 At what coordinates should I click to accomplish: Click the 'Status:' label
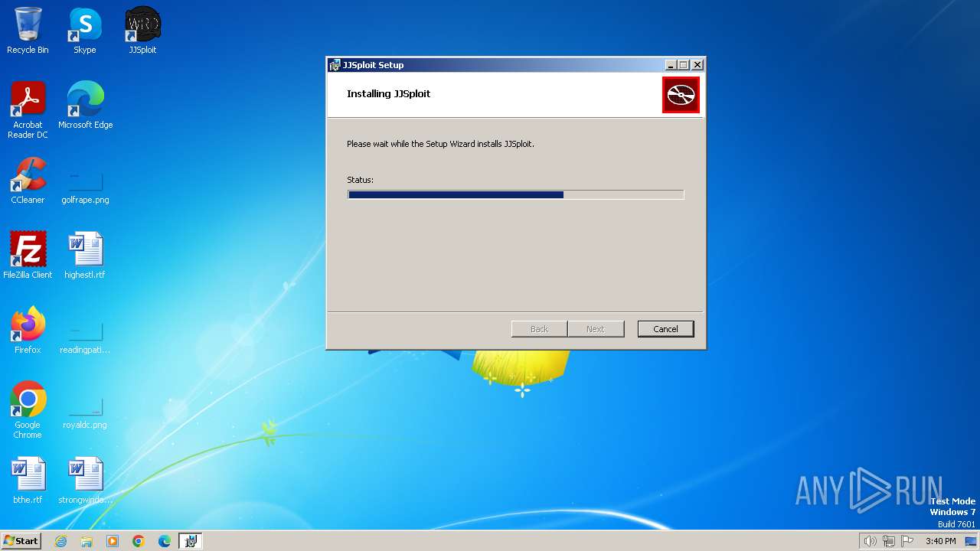point(360,180)
